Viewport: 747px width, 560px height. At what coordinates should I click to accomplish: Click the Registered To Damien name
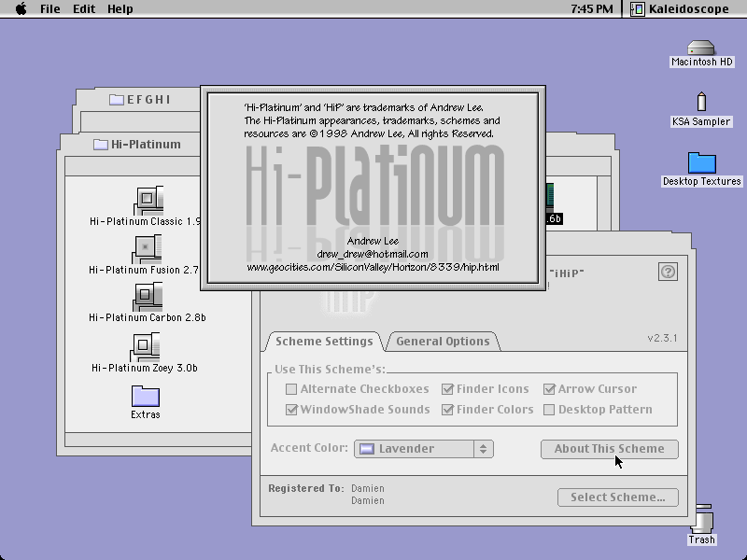click(x=368, y=488)
